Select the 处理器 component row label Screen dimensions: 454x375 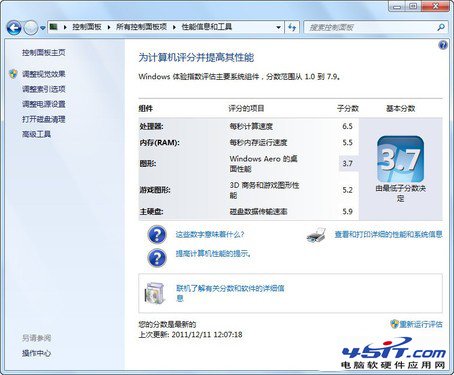click(151, 127)
